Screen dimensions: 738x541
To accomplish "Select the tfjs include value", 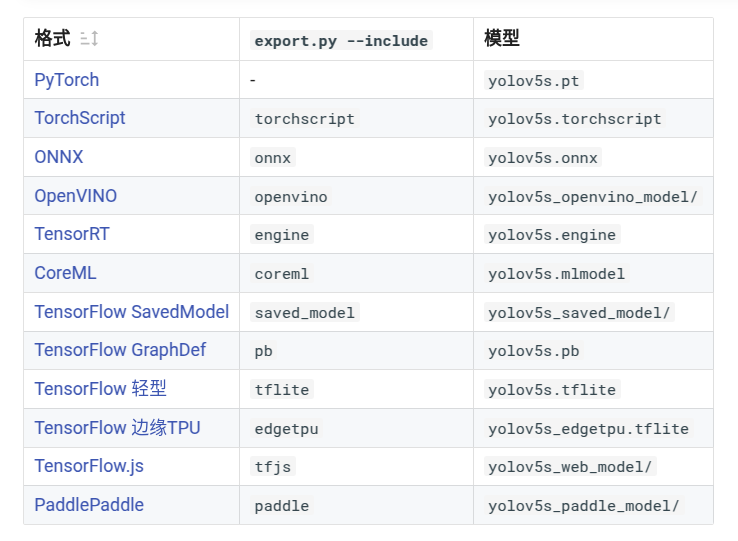I will [x=273, y=467].
